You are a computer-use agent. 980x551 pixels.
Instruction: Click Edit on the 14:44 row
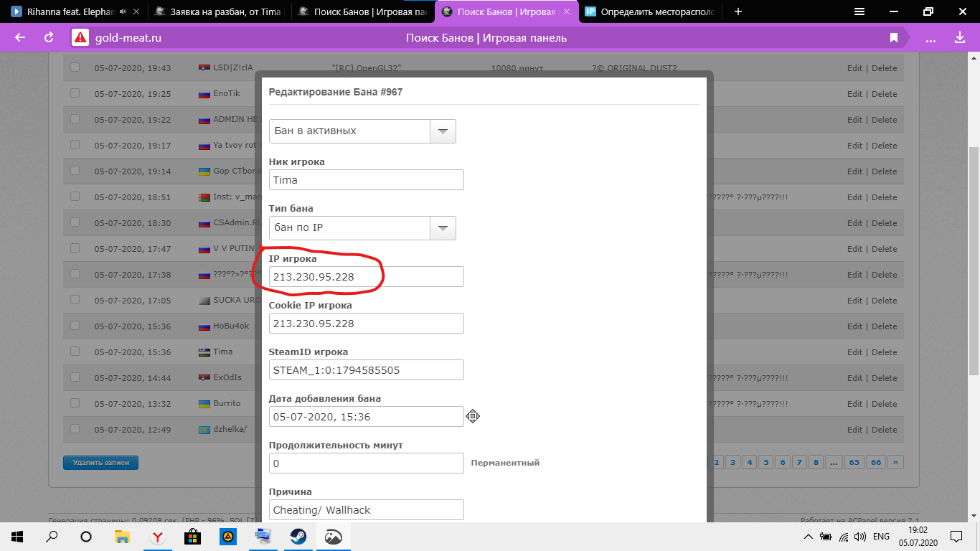click(x=854, y=378)
